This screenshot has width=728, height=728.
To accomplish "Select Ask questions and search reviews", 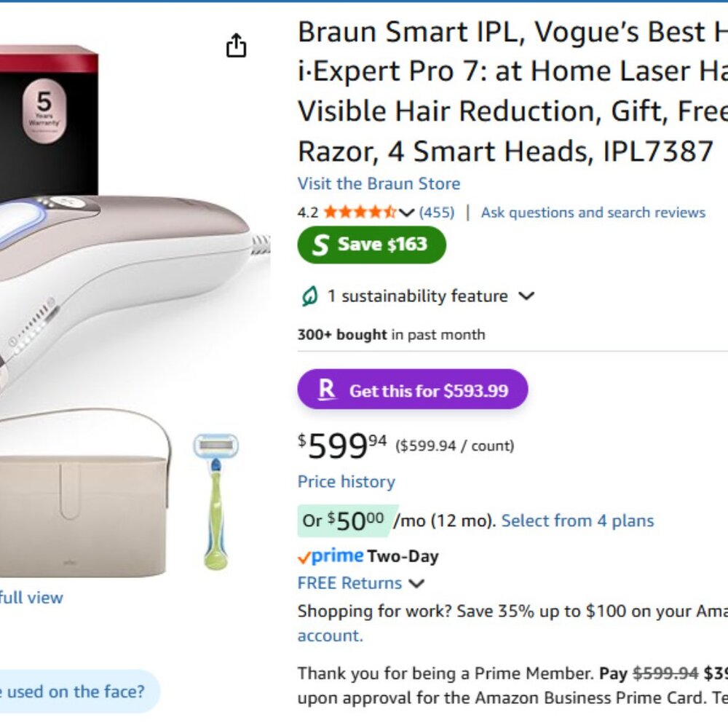I will pos(593,212).
